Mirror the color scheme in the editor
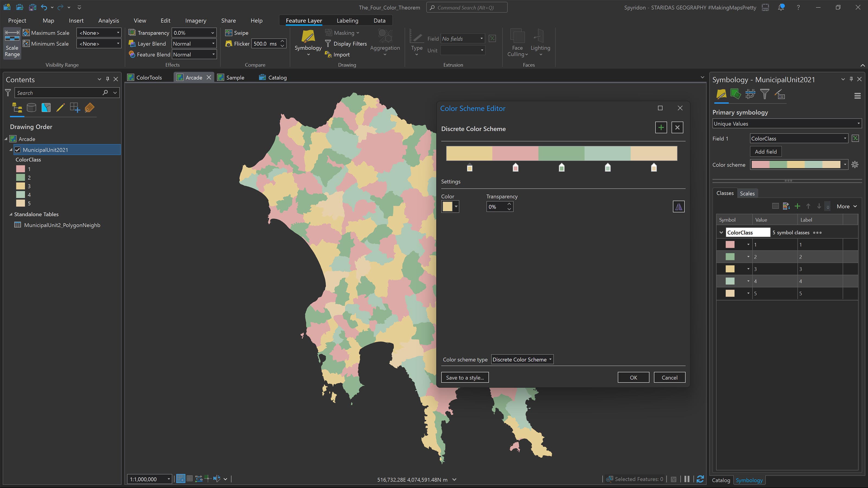Viewport: 868px width, 488px height. click(x=679, y=206)
